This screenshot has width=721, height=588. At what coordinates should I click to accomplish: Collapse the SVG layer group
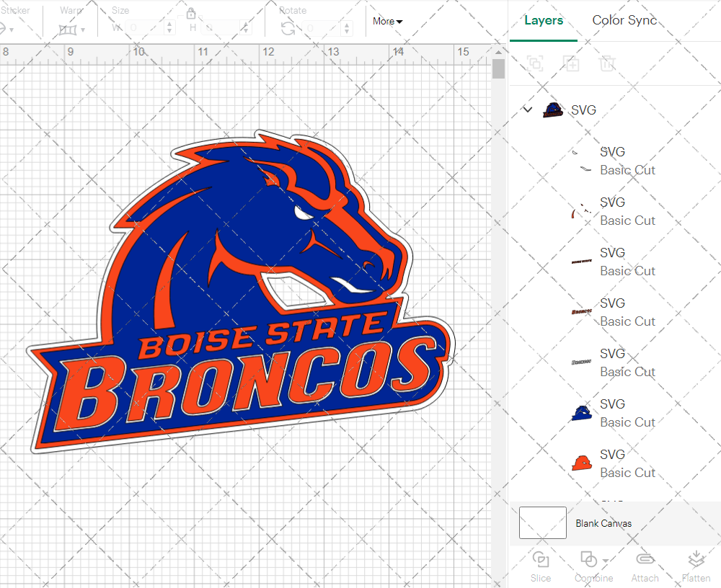pyautogui.click(x=527, y=110)
